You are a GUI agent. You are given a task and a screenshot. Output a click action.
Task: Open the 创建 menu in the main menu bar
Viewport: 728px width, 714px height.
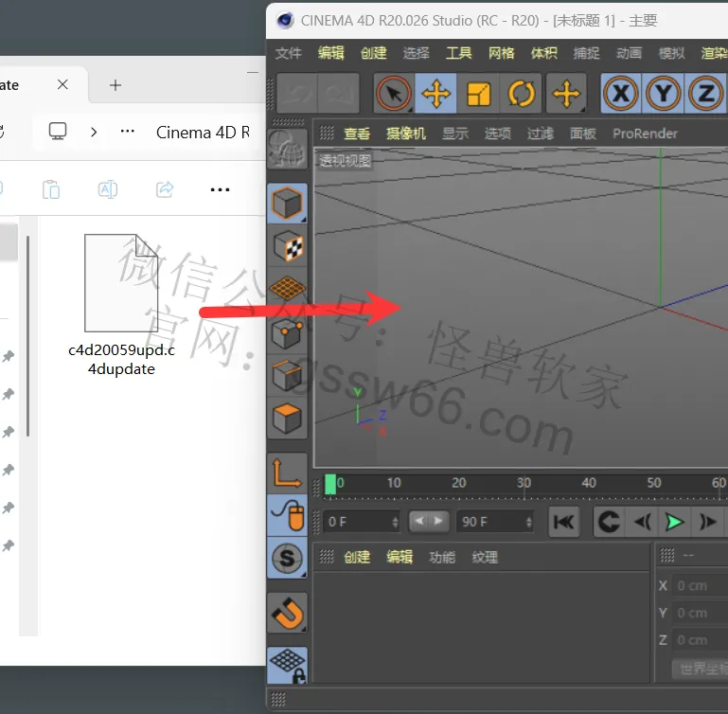pyautogui.click(x=374, y=53)
